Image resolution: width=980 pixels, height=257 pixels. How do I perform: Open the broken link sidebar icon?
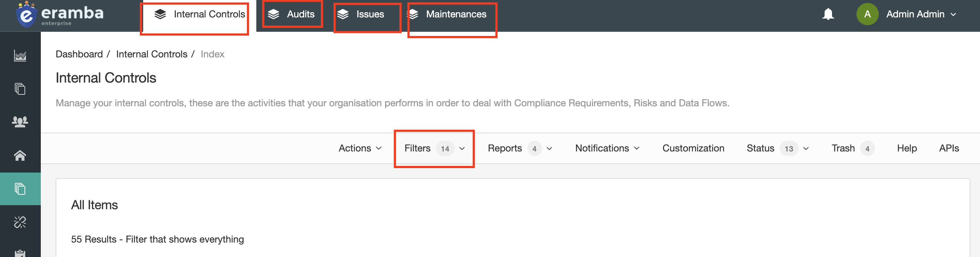click(x=20, y=222)
